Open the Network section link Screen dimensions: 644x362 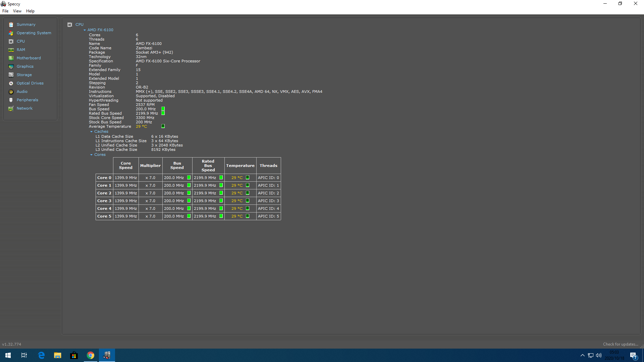coord(24,108)
